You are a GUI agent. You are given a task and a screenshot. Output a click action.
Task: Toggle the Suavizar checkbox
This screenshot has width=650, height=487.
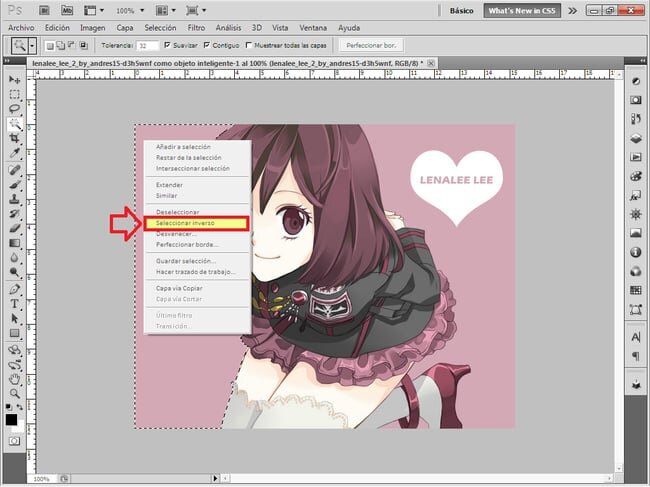[167, 45]
